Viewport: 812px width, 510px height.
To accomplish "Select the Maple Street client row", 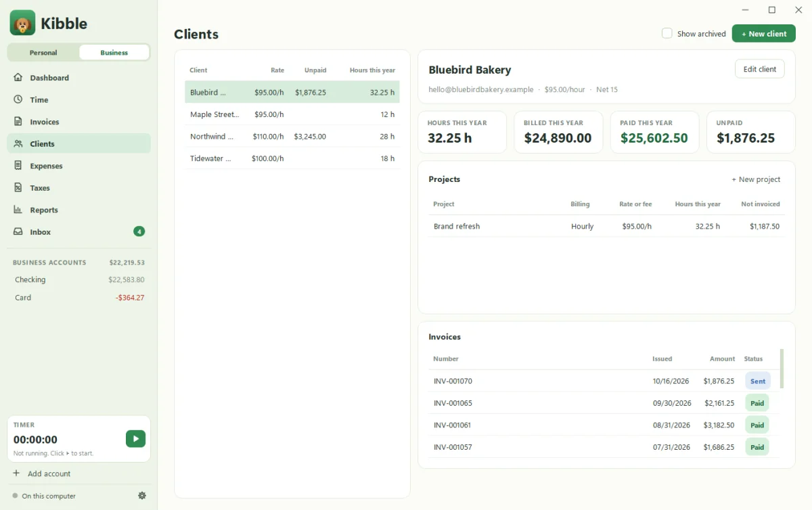I will 292,114.
